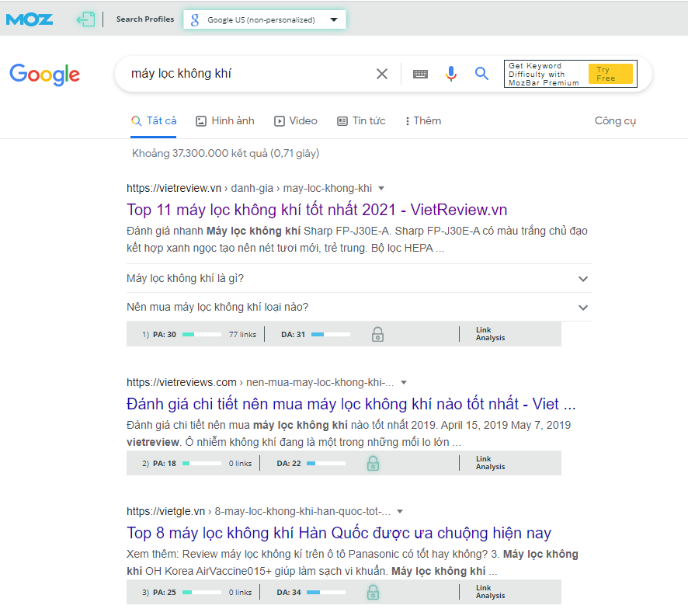Click the DA: 34 label
Viewport: 688px width, 616px height.
coord(289,592)
